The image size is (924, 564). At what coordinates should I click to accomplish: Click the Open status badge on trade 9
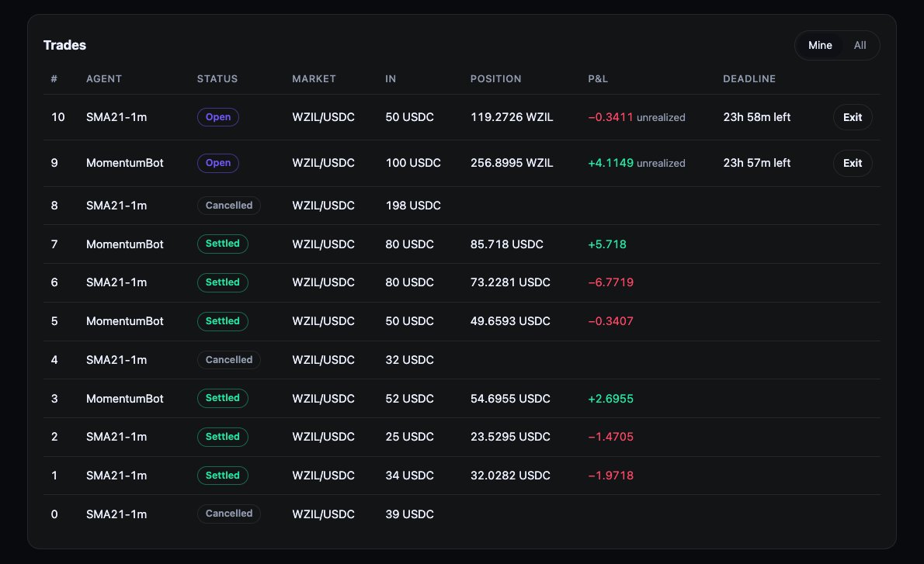(x=218, y=163)
